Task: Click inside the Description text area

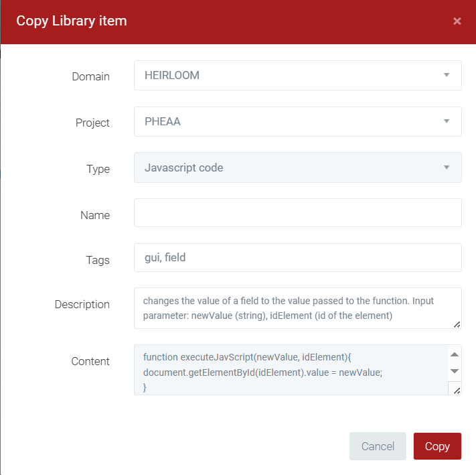Action: (295, 308)
